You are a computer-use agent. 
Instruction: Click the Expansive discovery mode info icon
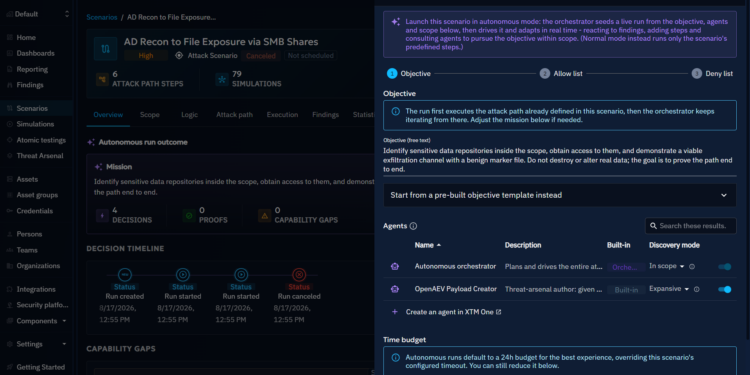[x=696, y=289]
